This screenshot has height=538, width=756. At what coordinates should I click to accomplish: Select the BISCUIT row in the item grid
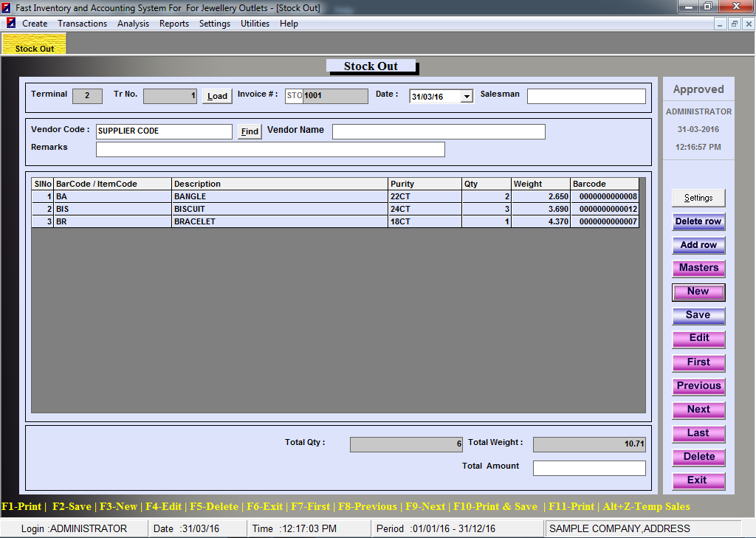pyautogui.click(x=281, y=209)
